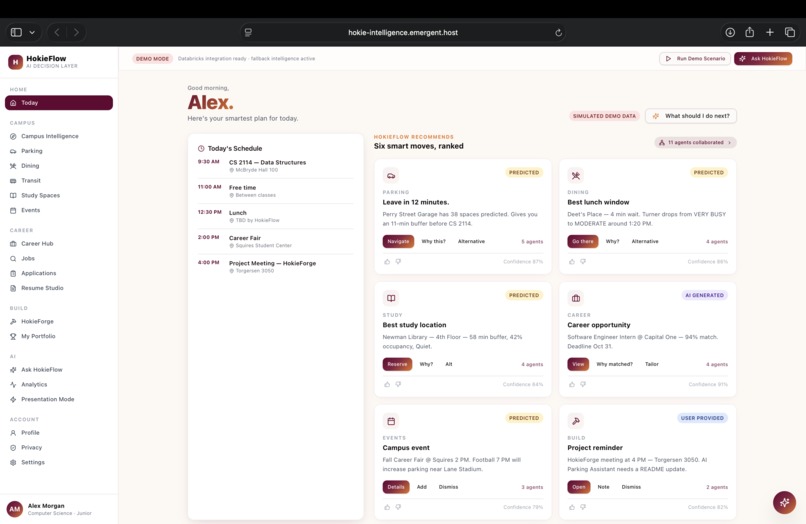Thumbs up the Best study location card
This screenshot has height=524, width=806.
coord(387,385)
